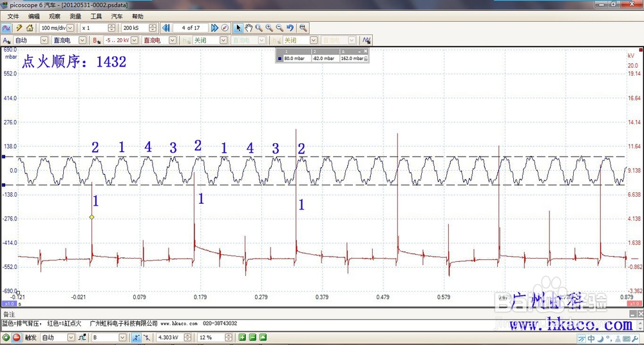The image size is (644, 345).
Task: Click the 4 of 17 buffer field
Action: pos(191,28)
